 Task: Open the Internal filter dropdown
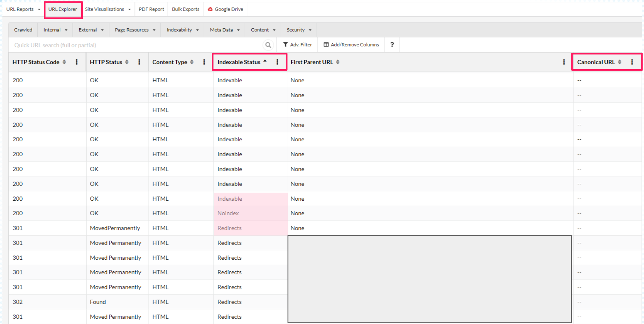point(55,30)
